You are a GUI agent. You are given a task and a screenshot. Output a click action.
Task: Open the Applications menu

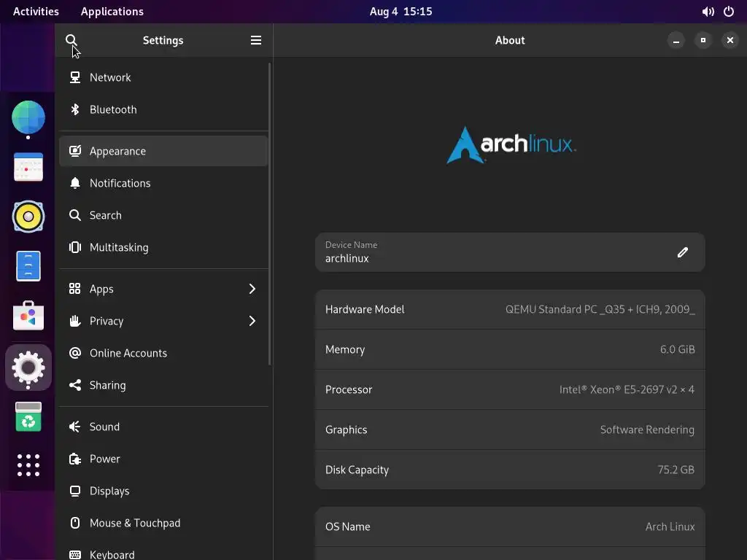point(112,12)
